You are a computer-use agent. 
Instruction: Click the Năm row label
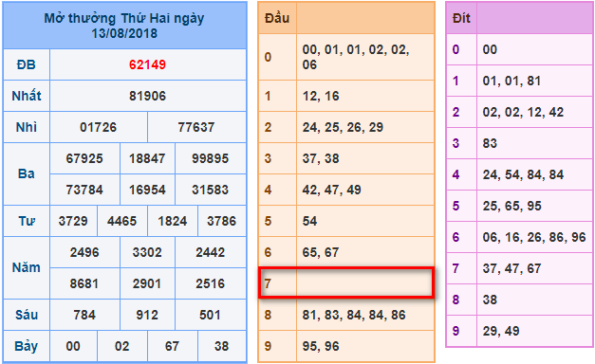click(x=27, y=268)
